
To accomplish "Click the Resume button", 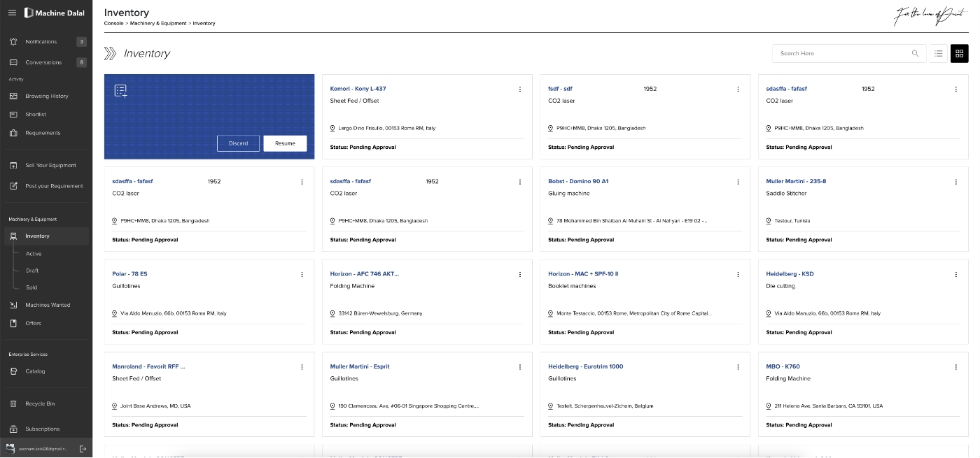I will click(285, 143).
